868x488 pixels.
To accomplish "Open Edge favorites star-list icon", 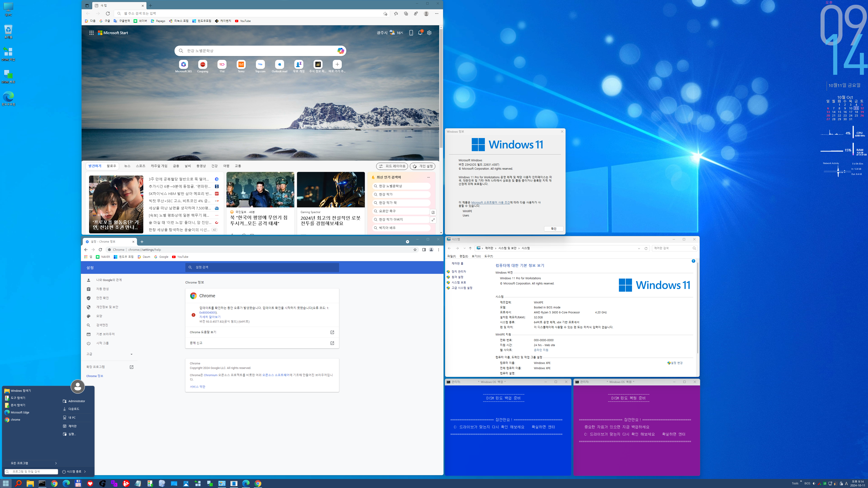I will click(396, 14).
